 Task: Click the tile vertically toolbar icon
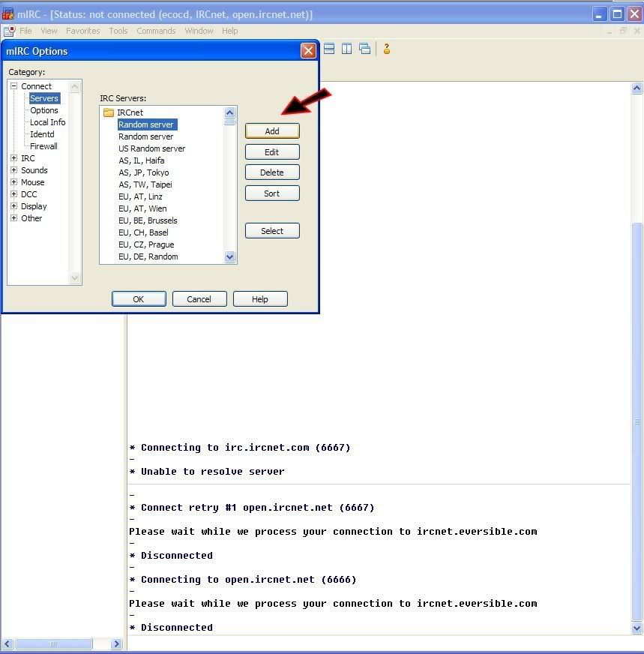click(347, 49)
